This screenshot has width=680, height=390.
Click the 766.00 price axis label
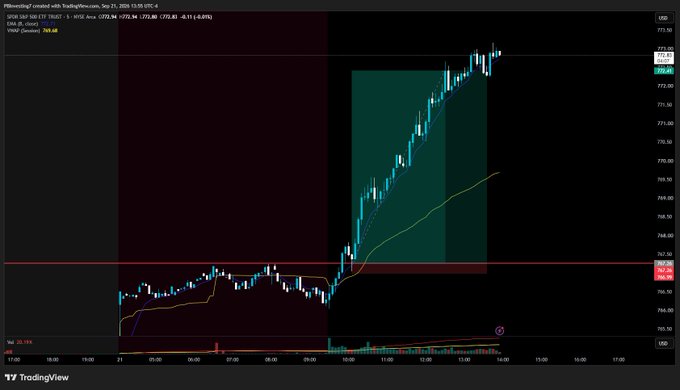point(664,311)
